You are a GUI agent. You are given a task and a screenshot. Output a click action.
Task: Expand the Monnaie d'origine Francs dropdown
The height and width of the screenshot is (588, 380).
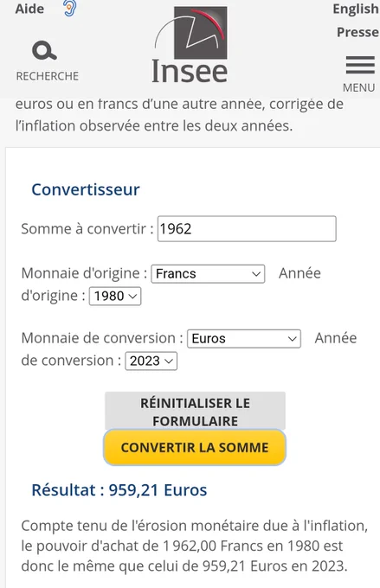208,274
